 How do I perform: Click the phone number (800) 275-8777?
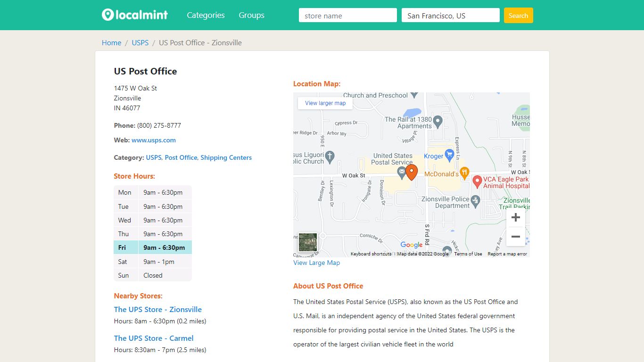click(x=159, y=125)
